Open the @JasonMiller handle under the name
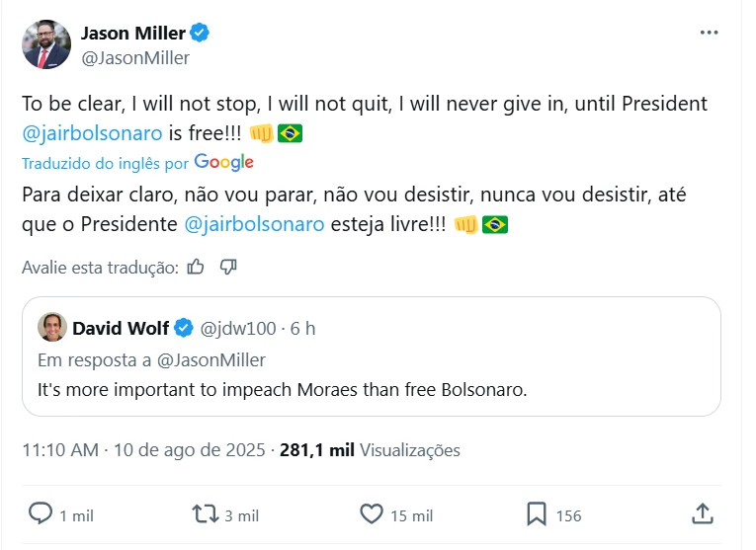 tap(135, 57)
